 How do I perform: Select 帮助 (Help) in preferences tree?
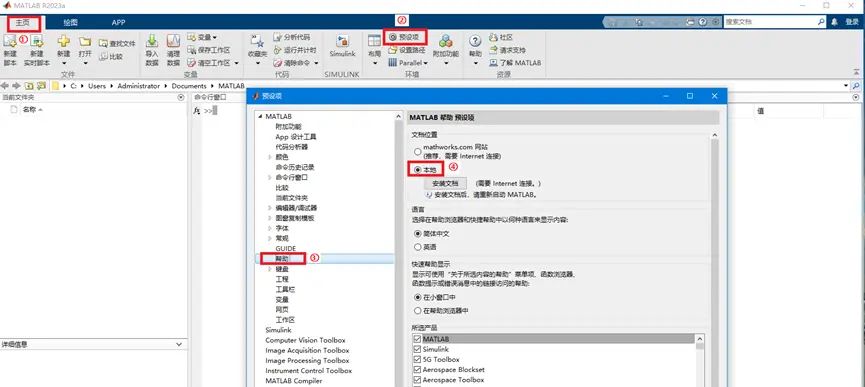pos(282,258)
